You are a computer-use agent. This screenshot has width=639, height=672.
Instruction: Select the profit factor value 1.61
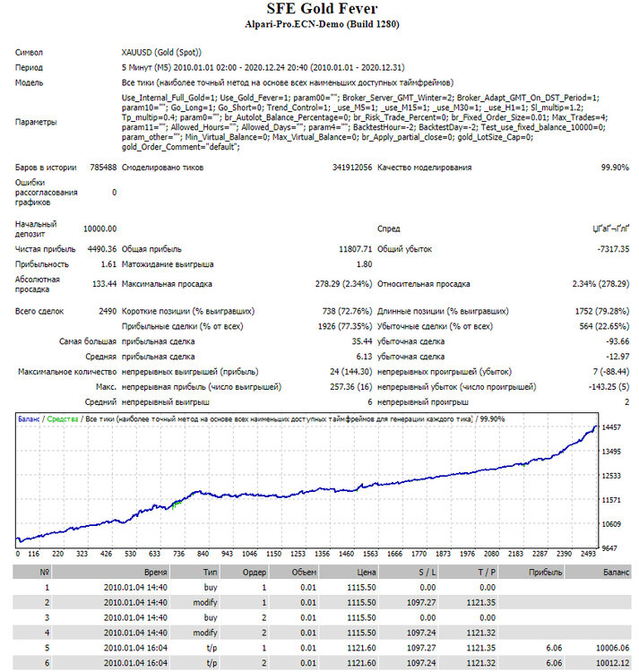[108, 264]
